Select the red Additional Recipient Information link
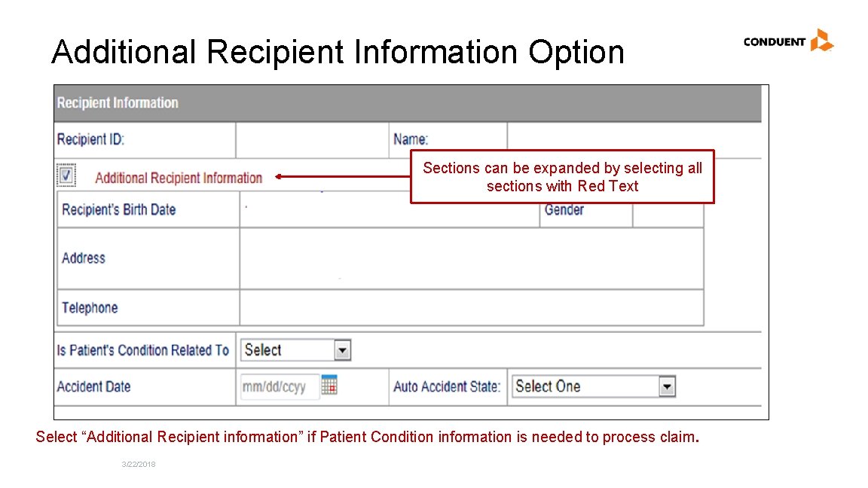 tap(178, 177)
